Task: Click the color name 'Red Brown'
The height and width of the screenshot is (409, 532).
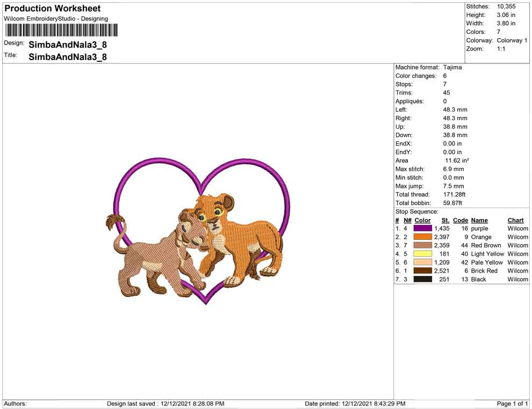Action: [x=486, y=245]
